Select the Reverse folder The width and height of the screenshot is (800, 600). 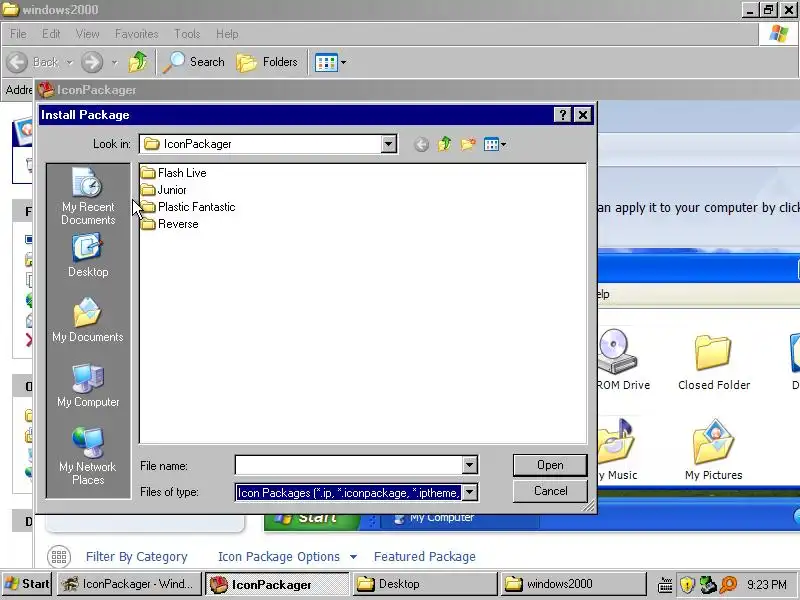(170, 224)
